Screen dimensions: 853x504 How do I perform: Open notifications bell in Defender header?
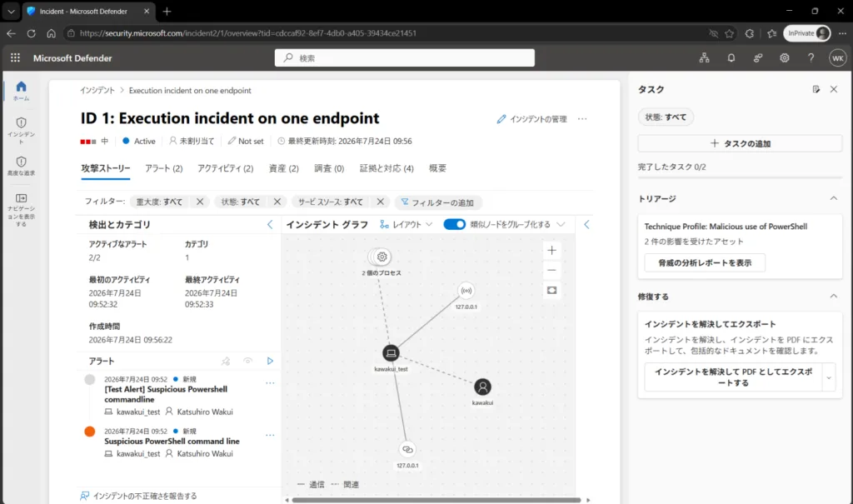731,57
